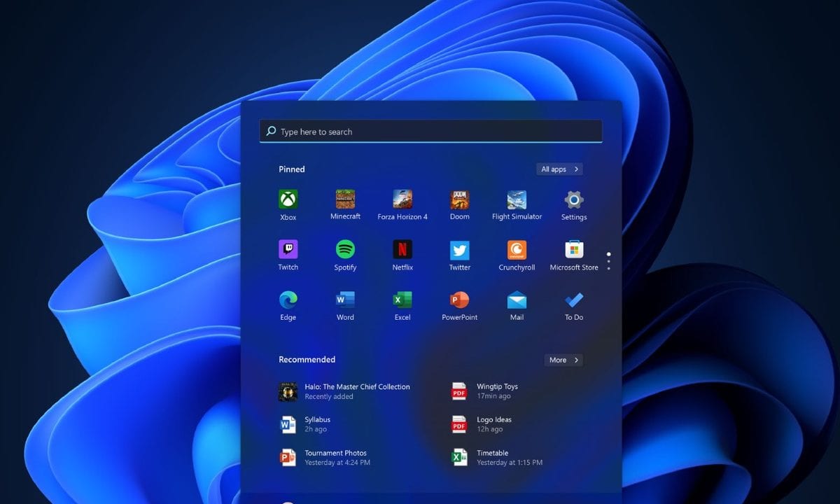Click the '2h ago' timestamp
This screenshot has height=504, width=840.
[316, 429]
